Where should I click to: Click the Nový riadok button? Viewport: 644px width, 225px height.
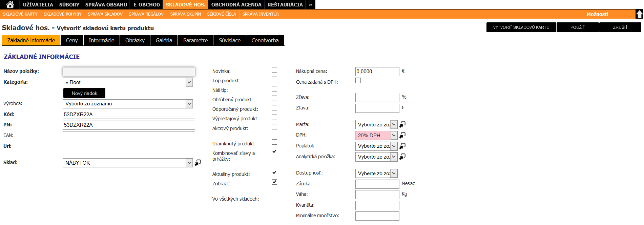[84, 93]
